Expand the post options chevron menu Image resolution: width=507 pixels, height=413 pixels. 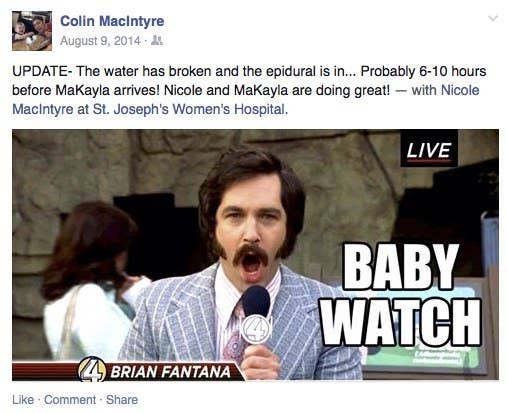[x=493, y=18]
